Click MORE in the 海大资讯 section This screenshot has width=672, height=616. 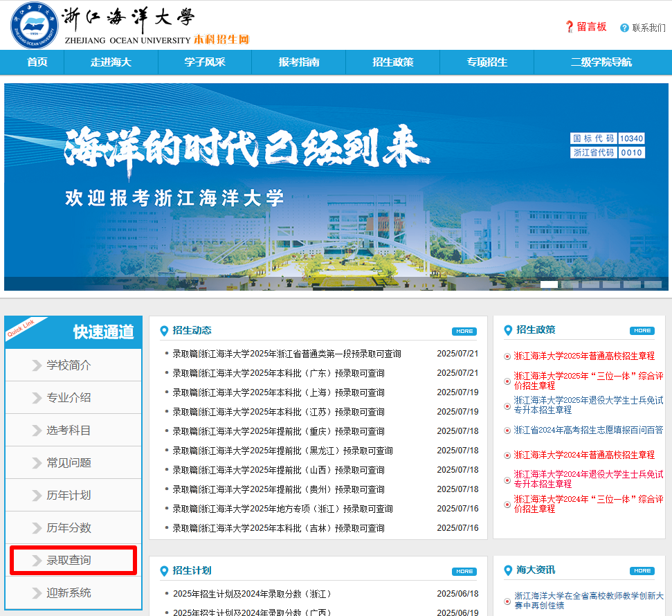[x=642, y=570]
